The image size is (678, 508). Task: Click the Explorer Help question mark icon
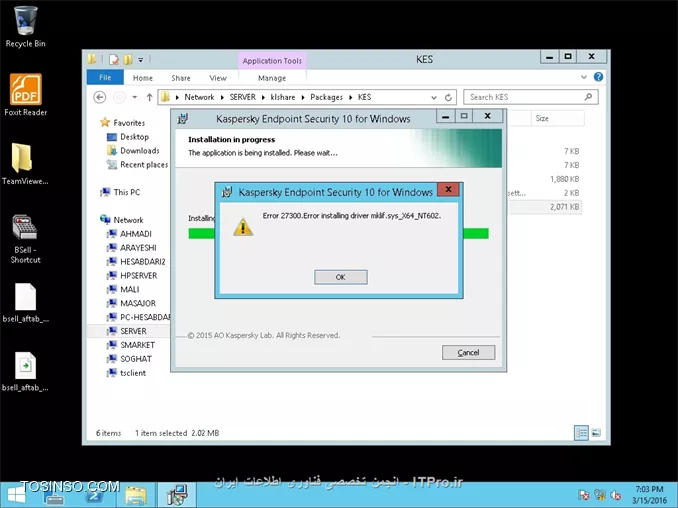tap(598, 77)
